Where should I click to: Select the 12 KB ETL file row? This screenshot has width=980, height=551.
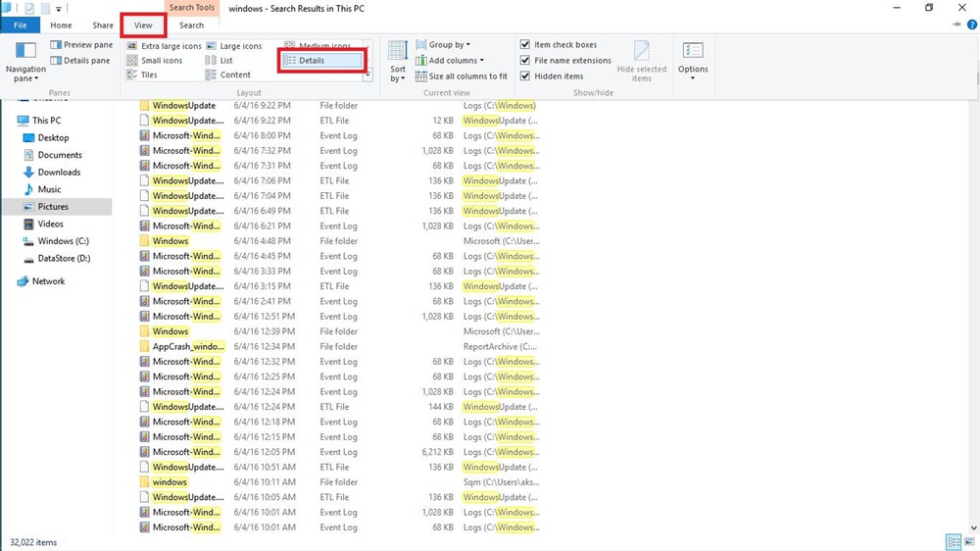click(339, 121)
